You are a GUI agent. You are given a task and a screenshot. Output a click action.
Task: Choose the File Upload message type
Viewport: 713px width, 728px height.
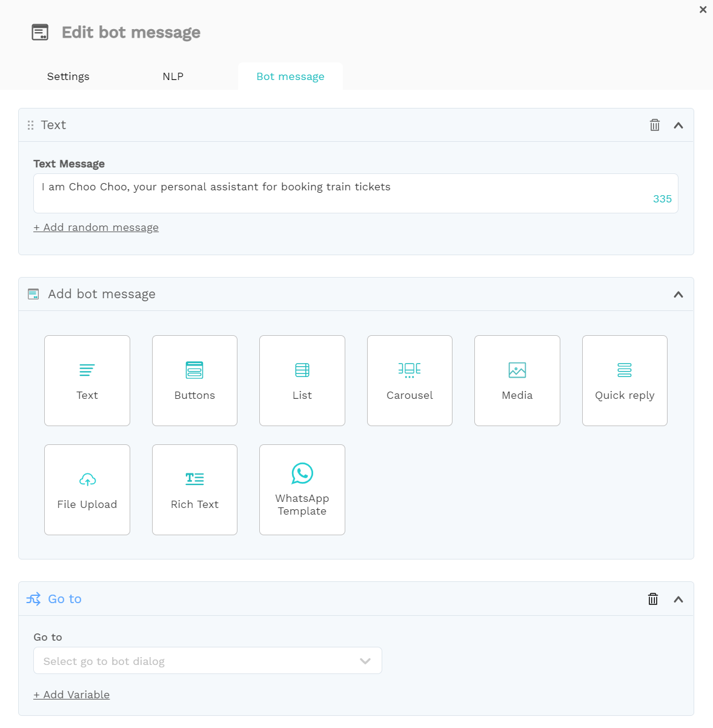pos(87,490)
